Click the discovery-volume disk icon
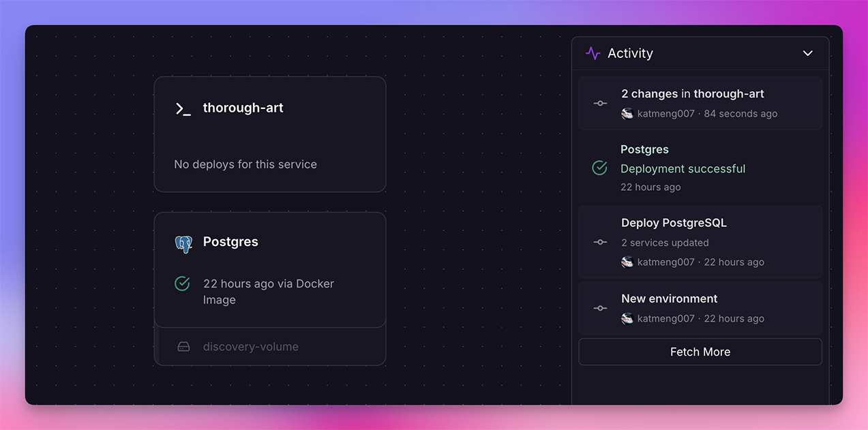The width and height of the screenshot is (868, 430). (x=183, y=347)
